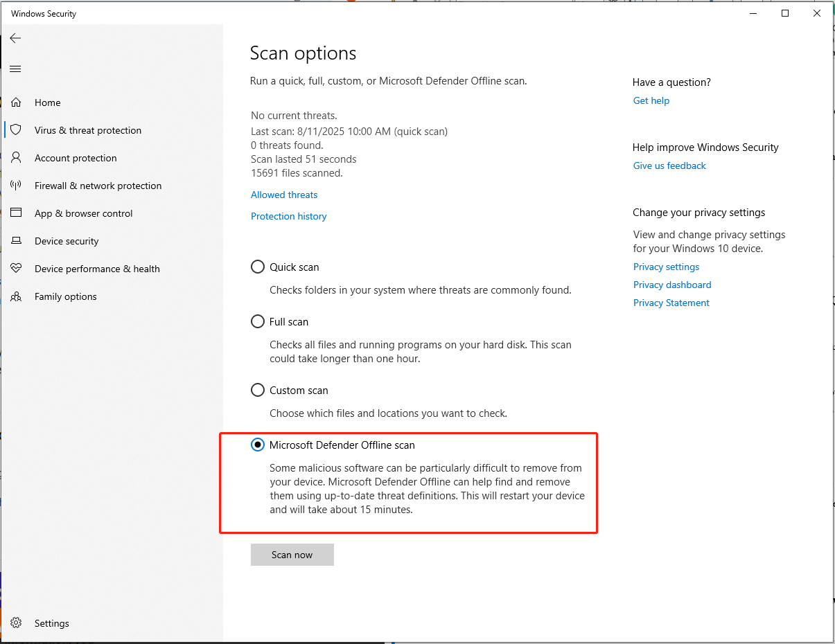
Task: Click the Family options icon
Action: [16, 296]
